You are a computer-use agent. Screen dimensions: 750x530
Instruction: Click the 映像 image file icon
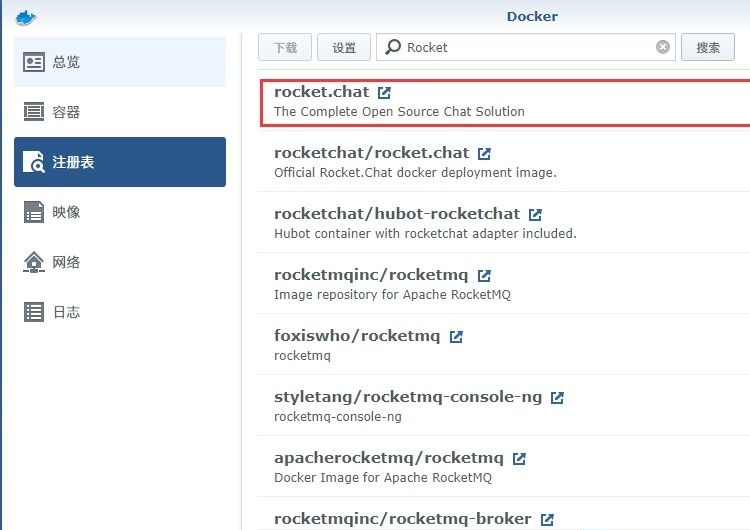click(34, 212)
